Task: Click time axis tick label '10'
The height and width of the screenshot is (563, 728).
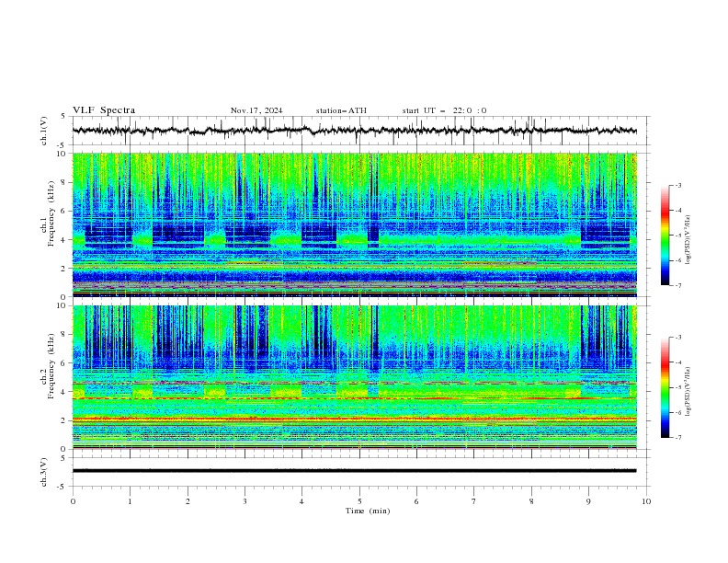Action: click(x=646, y=501)
